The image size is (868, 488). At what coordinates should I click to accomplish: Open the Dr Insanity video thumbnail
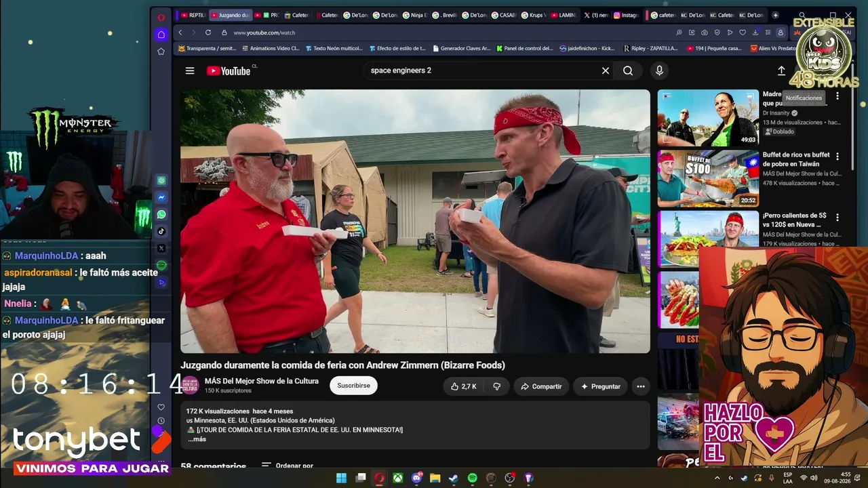708,118
